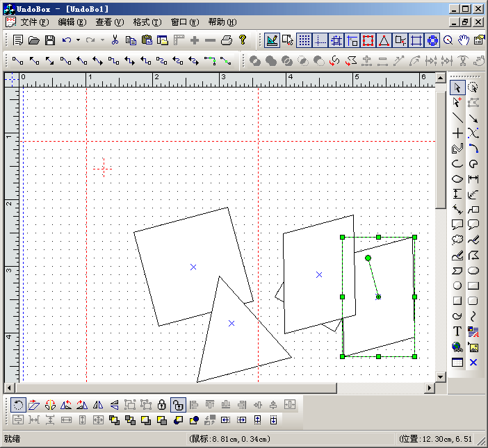Click the question mark help icon
The height and width of the screenshot is (448, 488).
click(242, 40)
